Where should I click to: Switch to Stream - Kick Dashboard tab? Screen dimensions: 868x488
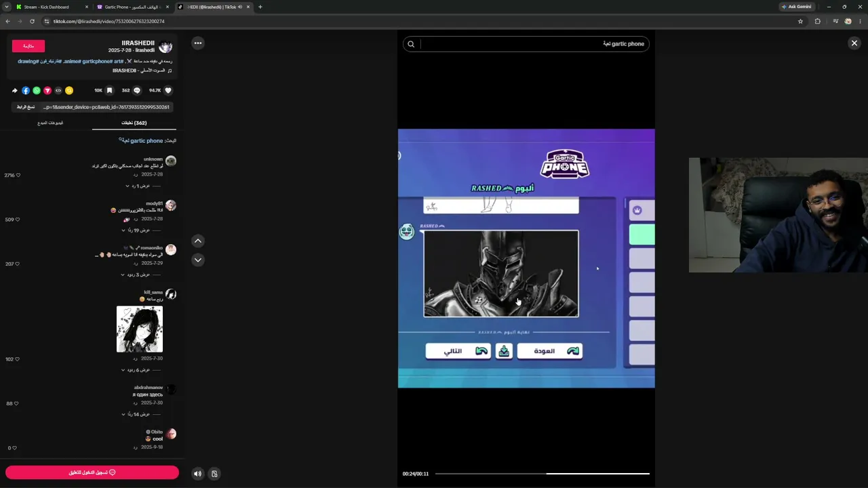pos(52,7)
